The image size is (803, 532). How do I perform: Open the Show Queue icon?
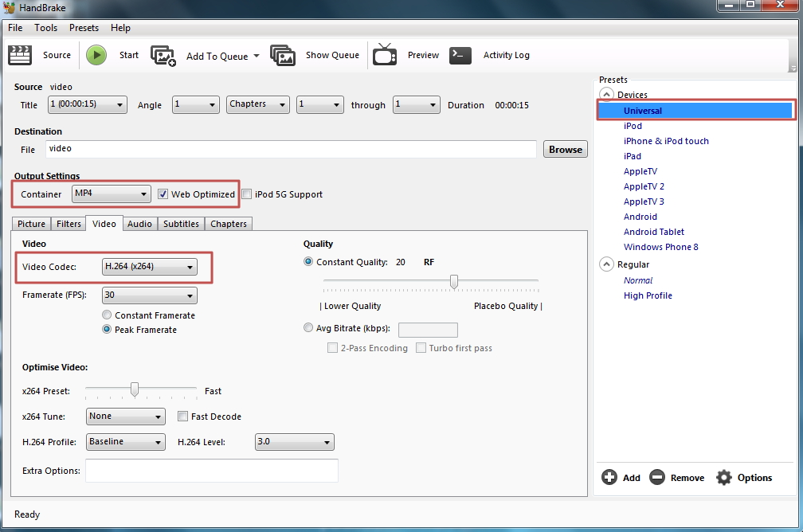pyautogui.click(x=283, y=55)
